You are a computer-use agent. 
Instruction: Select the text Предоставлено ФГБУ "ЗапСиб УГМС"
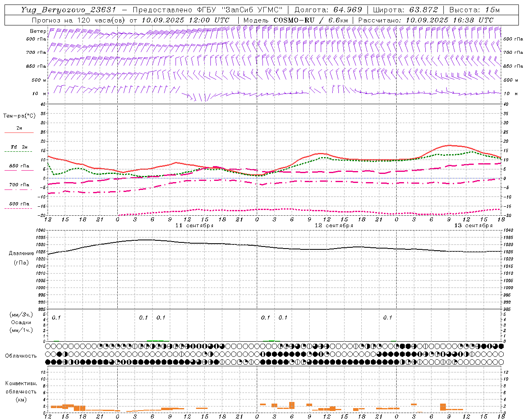click(x=208, y=10)
